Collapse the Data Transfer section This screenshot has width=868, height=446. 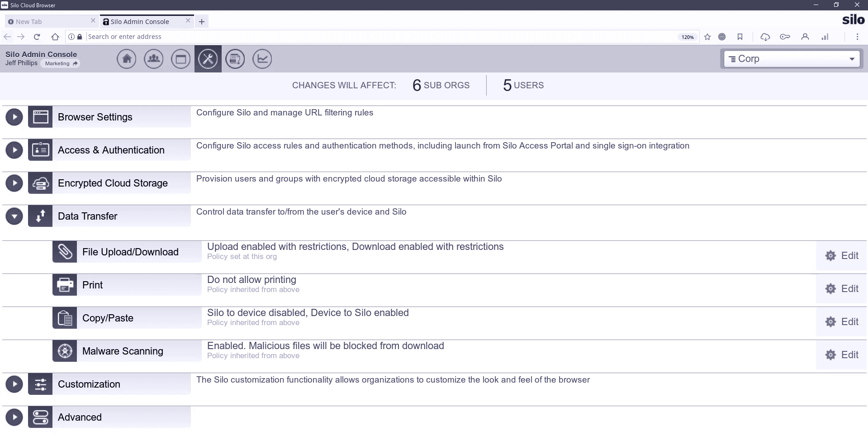pos(14,216)
